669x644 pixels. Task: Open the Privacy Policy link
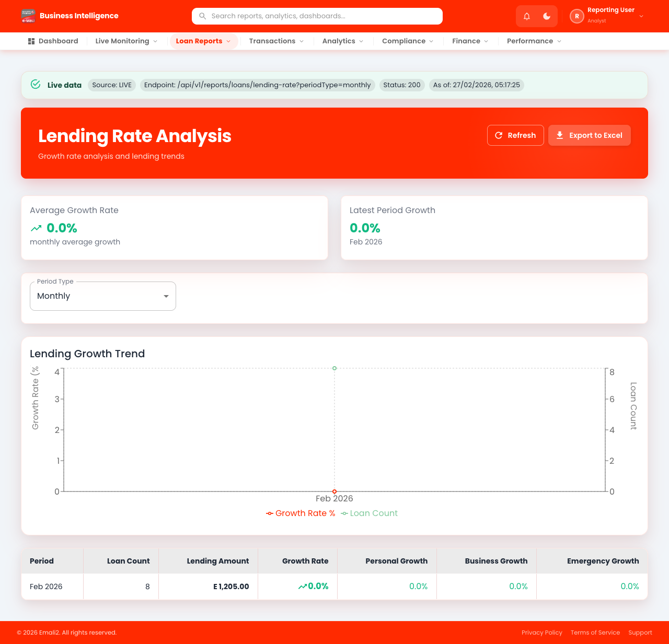[542, 633]
